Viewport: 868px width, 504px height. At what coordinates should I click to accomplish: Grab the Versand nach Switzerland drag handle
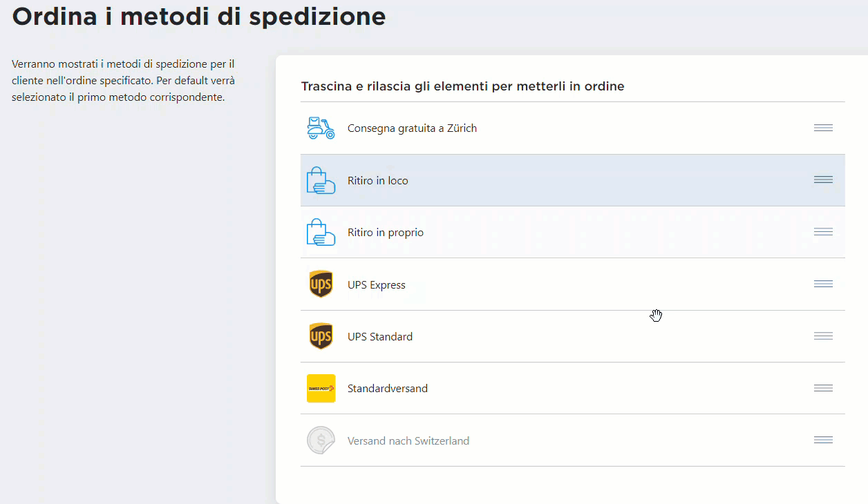[823, 440]
